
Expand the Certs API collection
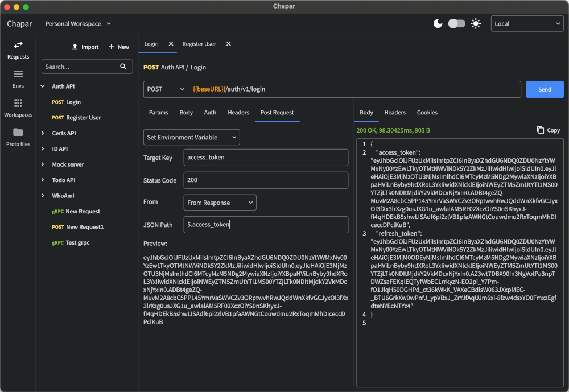[x=43, y=133]
